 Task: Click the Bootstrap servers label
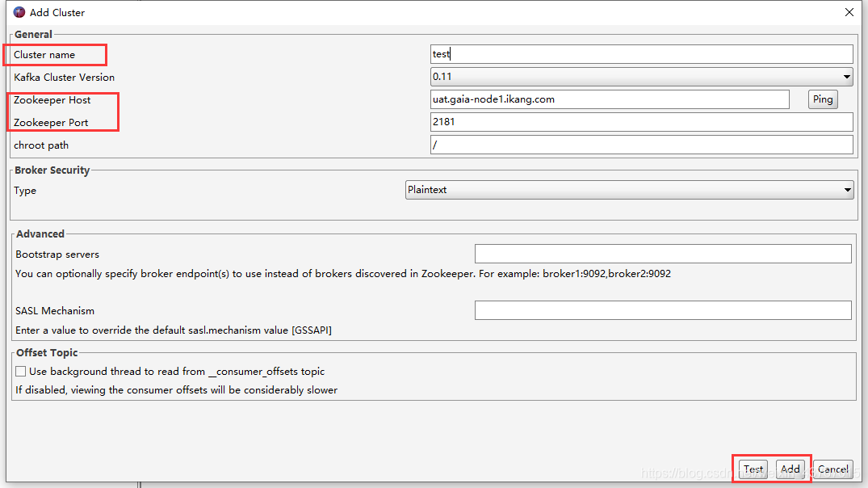pos(57,255)
